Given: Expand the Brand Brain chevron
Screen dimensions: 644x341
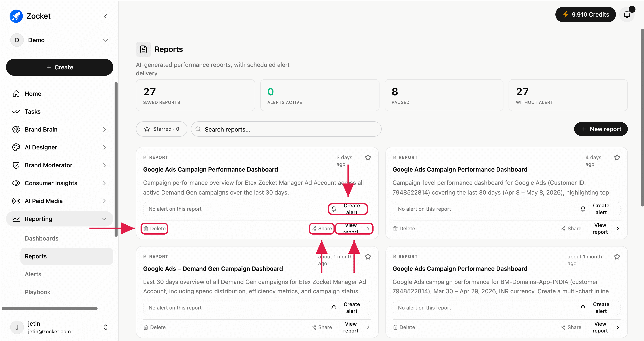Looking at the screenshot, I should [x=105, y=129].
